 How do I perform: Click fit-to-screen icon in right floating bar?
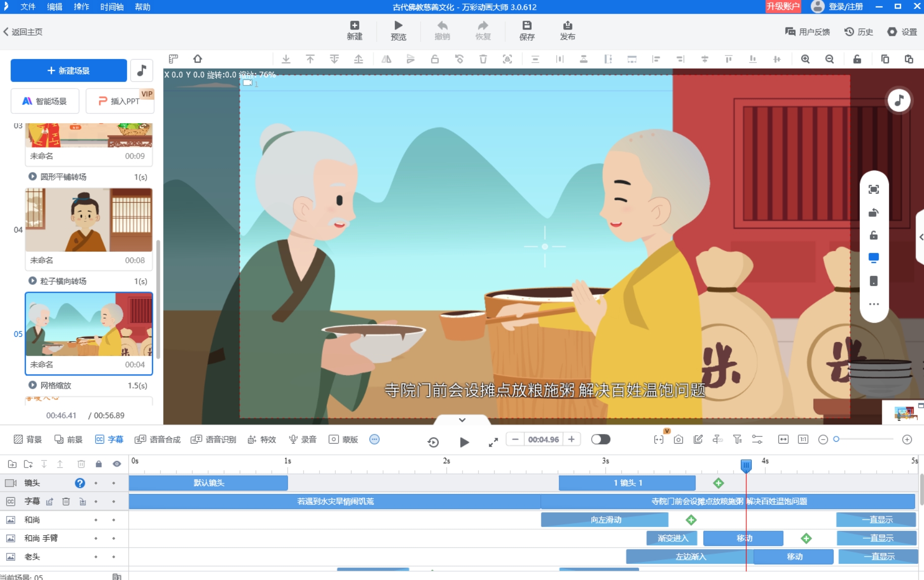(x=874, y=189)
